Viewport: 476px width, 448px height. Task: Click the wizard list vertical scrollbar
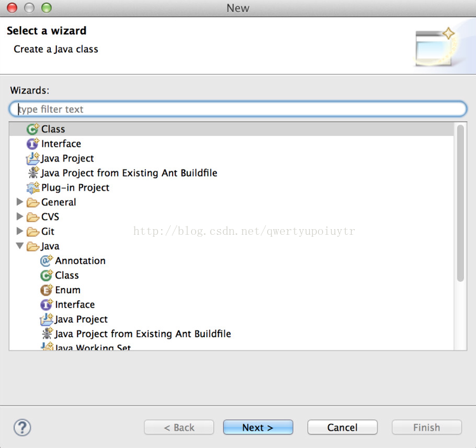click(461, 203)
